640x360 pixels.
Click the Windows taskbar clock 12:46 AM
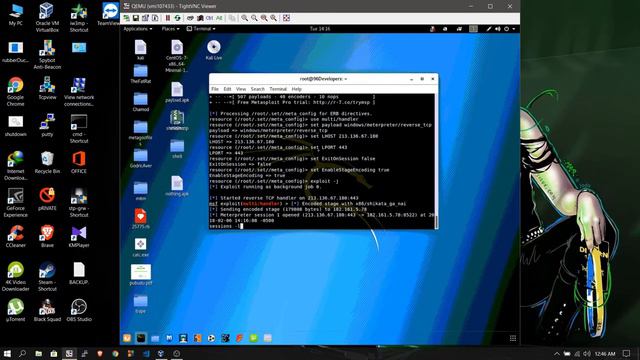[x=605, y=353]
